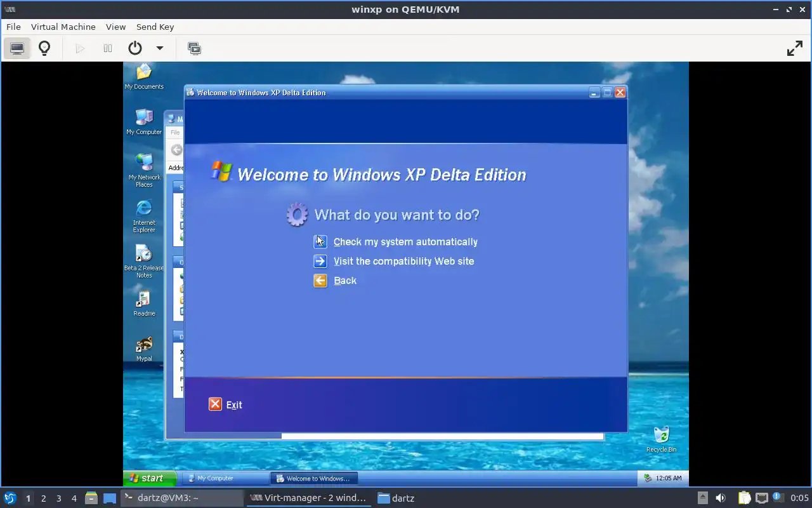Image resolution: width=812 pixels, height=508 pixels.
Task: Minimize the winxp QEMU/KVM window
Action: (776, 10)
